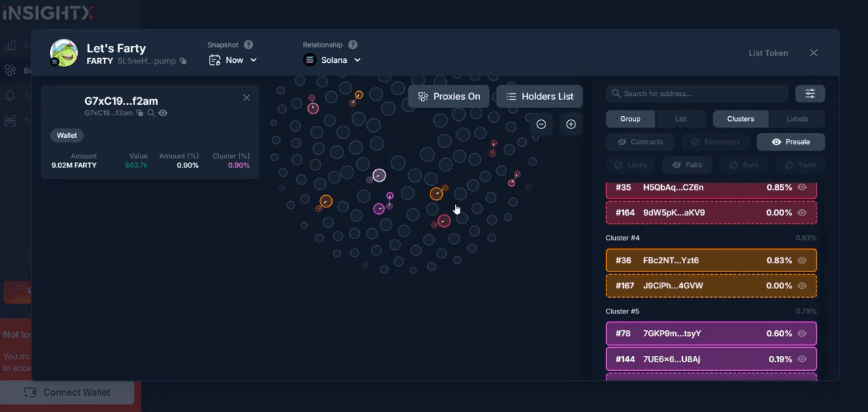This screenshot has height=412, width=868.
Task: Click the Wallet tag badge
Action: click(67, 136)
